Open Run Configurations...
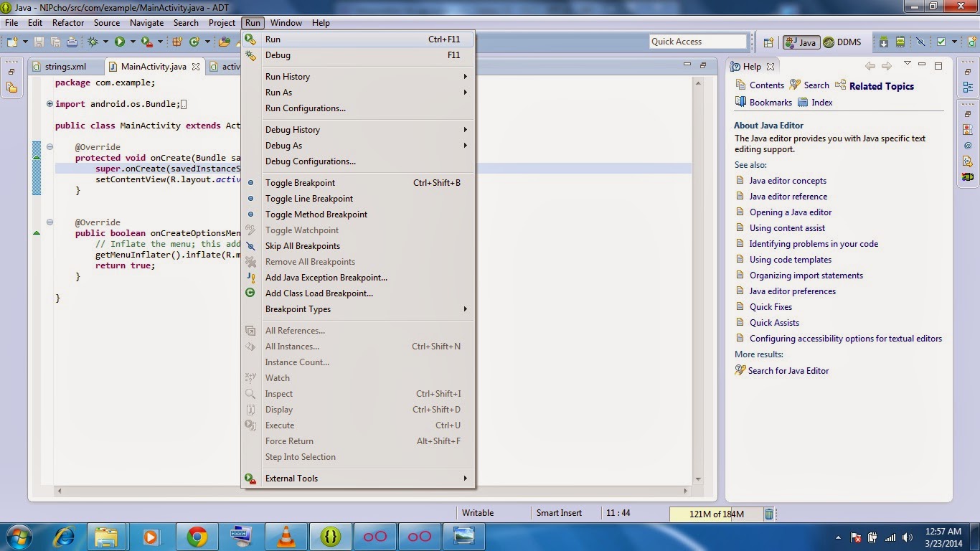Screen dimensions: 980x551 point(358,108)
